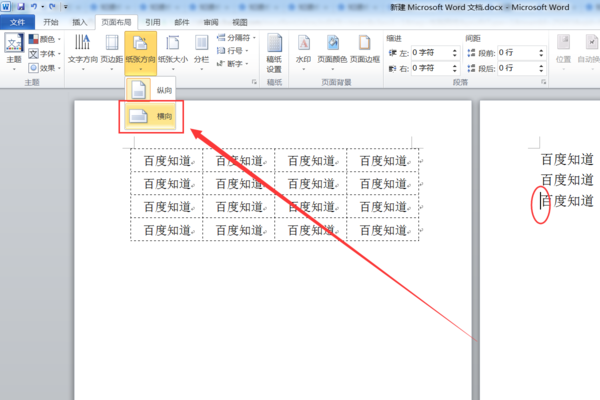Adjust the 段前 spacing spinner
Image resolution: width=600 pixels, height=400 pixels.
[541, 53]
